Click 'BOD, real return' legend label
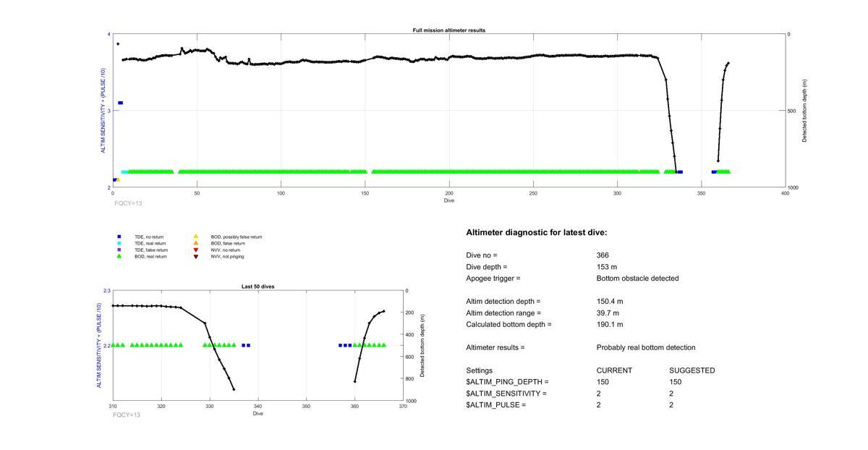This screenshot has height=450, width=868. point(150,256)
